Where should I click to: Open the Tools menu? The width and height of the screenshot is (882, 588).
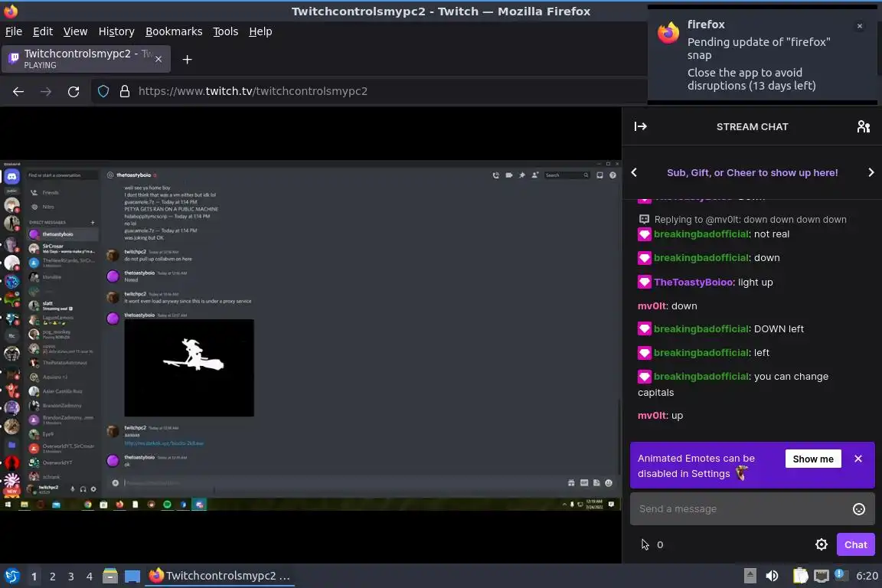pyautogui.click(x=226, y=31)
